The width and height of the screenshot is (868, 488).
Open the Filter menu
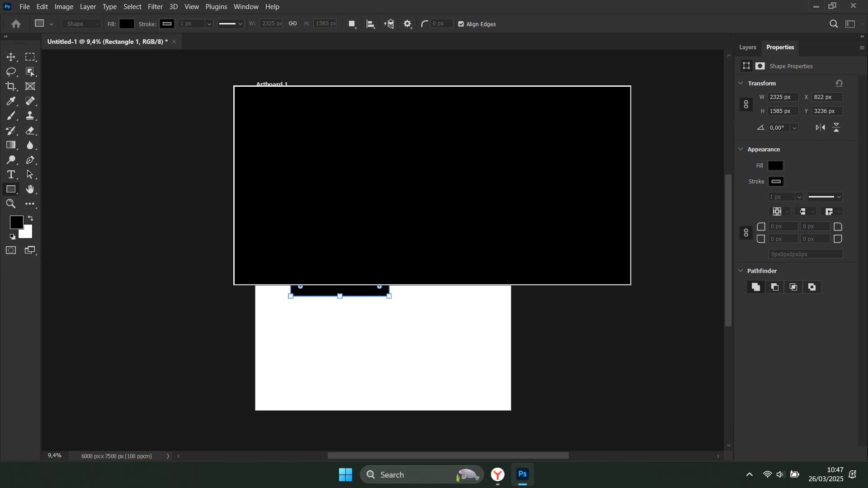click(155, 7)
